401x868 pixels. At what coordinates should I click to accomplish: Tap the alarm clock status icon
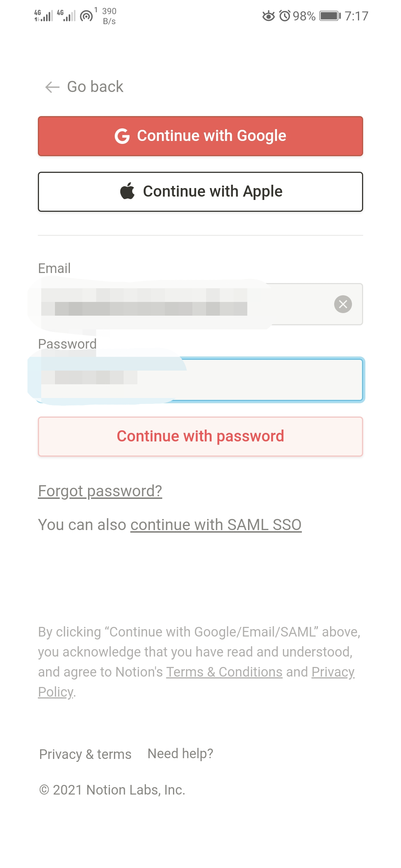285,16
